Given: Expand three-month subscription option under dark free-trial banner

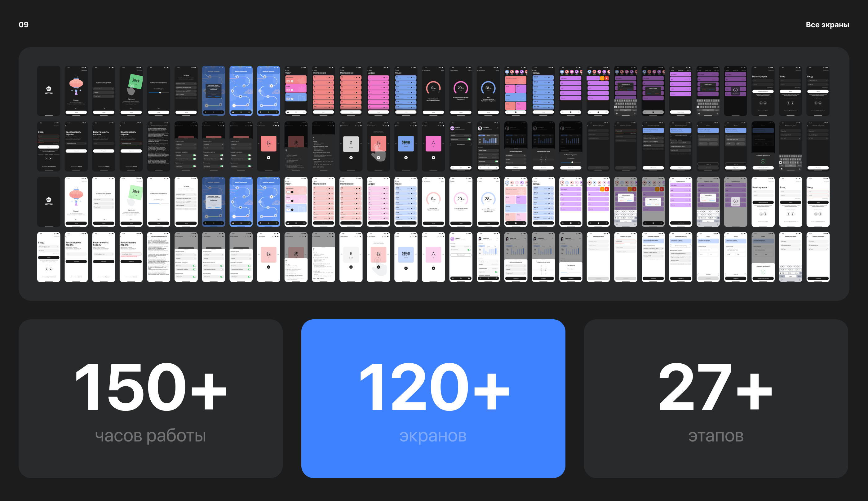Looking at the screenshot, I should pyautogui.click(x=653, y=138).
